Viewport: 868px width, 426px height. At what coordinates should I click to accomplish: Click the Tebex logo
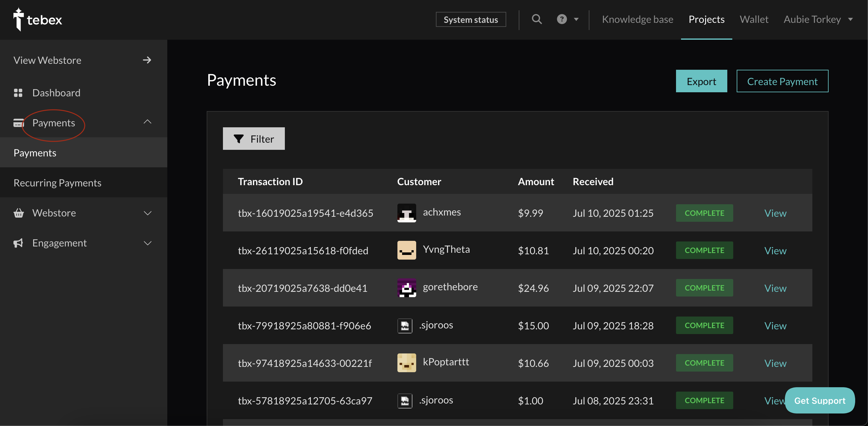coord(38,19)
